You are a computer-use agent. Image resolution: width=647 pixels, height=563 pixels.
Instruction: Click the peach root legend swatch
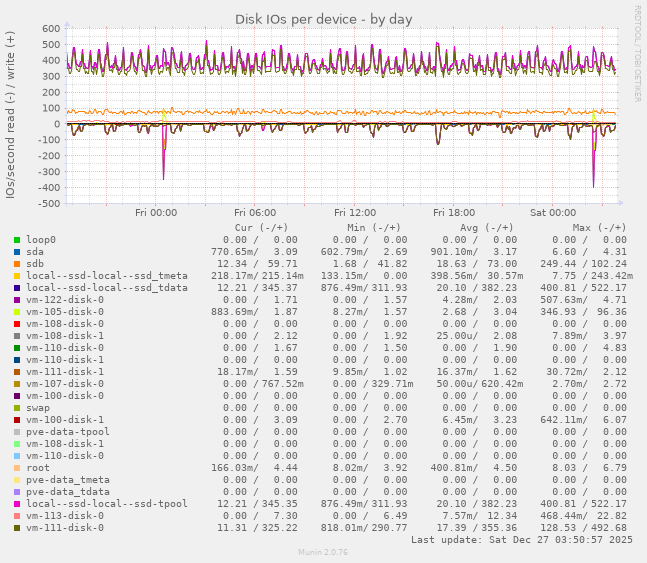tap(17, 468)
